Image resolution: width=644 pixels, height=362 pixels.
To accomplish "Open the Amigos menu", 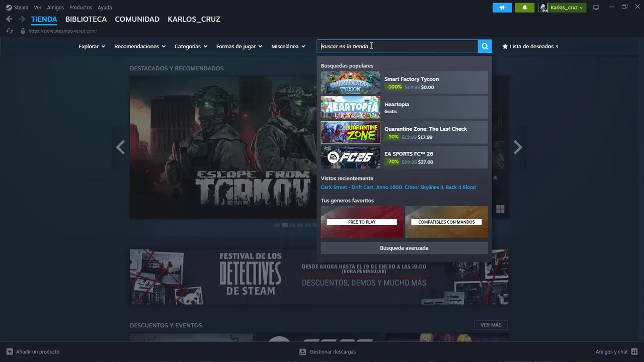I will click(55, 8).
